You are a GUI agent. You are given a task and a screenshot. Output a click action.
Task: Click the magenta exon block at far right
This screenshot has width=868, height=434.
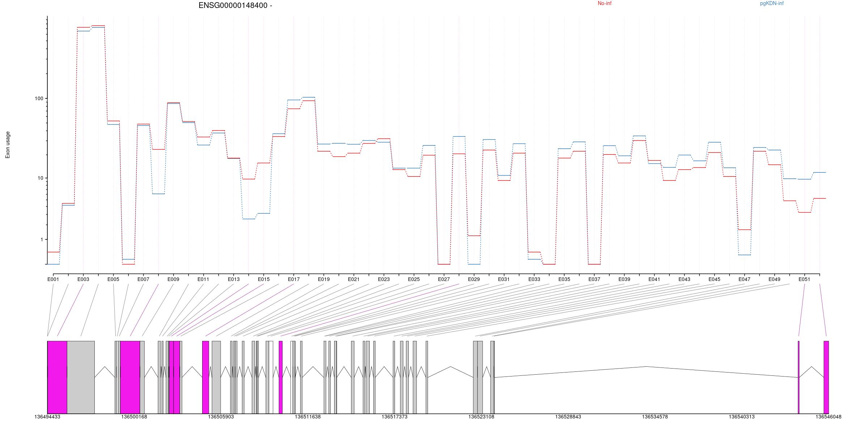(x=826, y=377)
